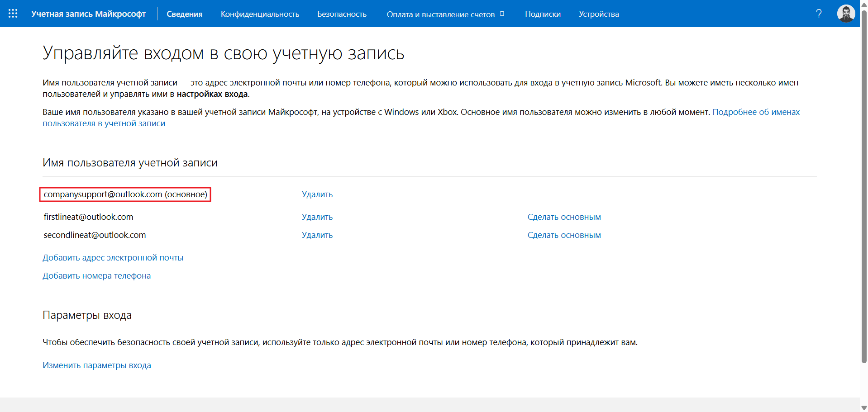Open the Подписки tab
The width and height of the screenshot is (868, 412).
(x=542, y=14)
